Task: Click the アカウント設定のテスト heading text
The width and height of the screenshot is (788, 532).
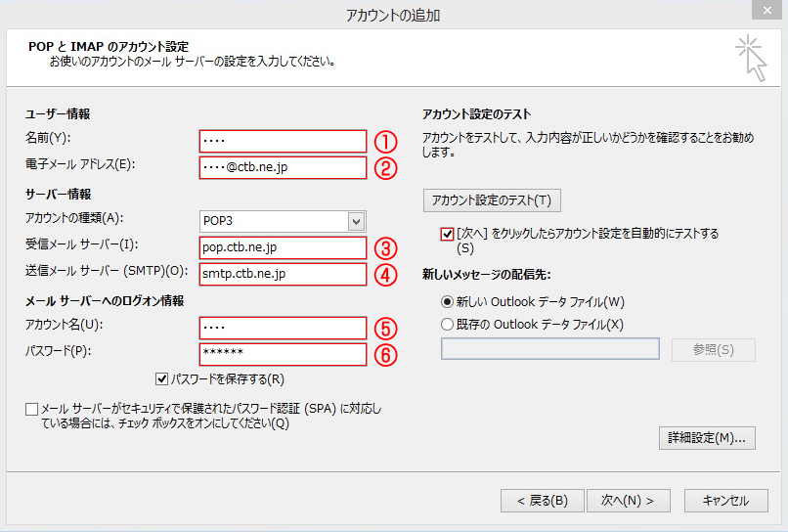Action: (x=476, y=114)
